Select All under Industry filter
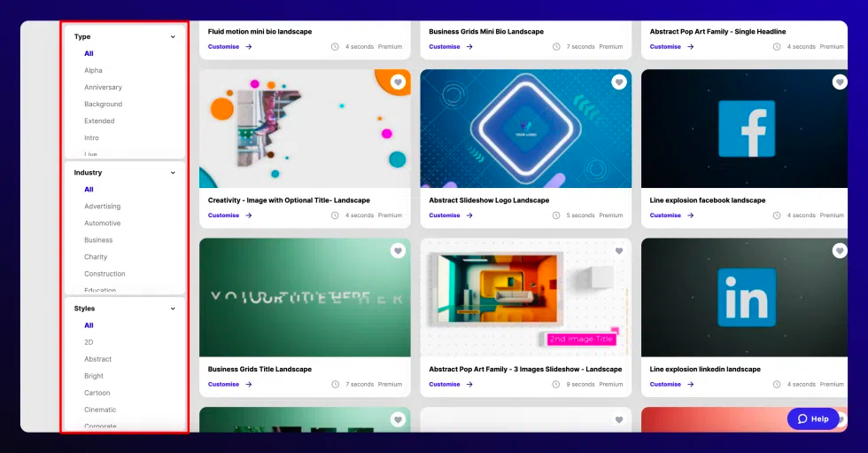 click(x=89, y=190)
